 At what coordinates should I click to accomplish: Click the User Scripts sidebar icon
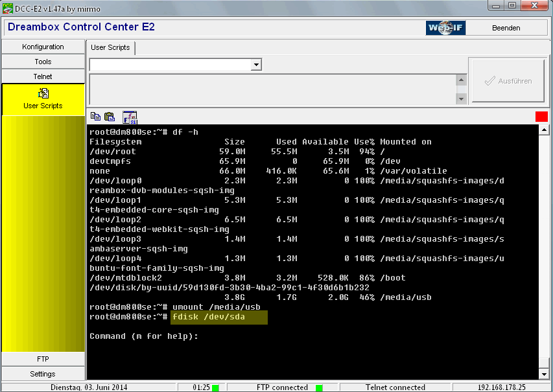point(43,94)
